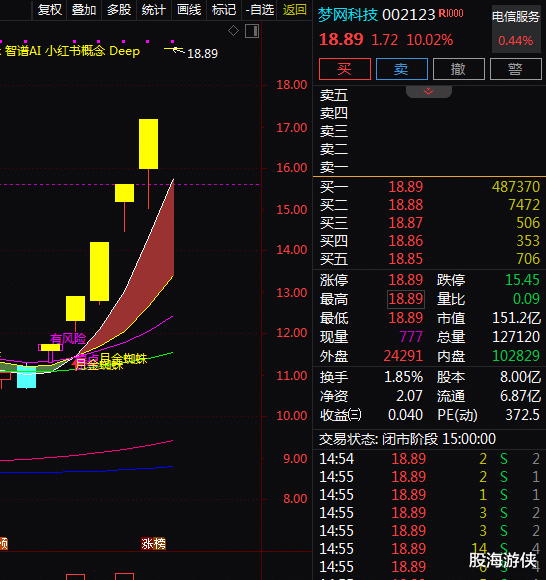Select the 画线 drawing tool

pos(189,10)
